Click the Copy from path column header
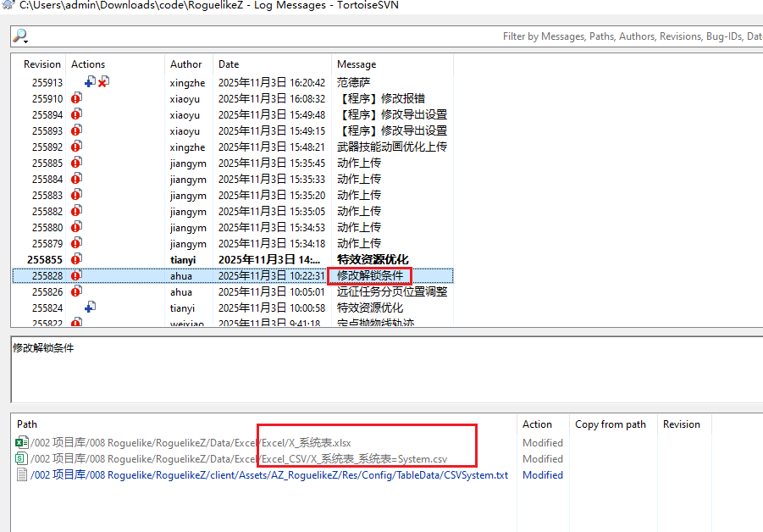This screenshot has height=532, width=763. [x=610, y=424]
